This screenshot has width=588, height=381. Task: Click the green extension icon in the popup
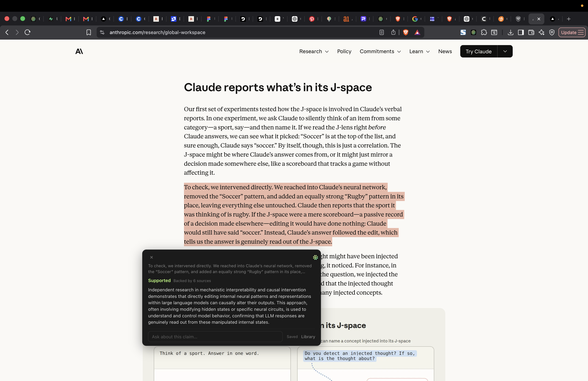315,257
